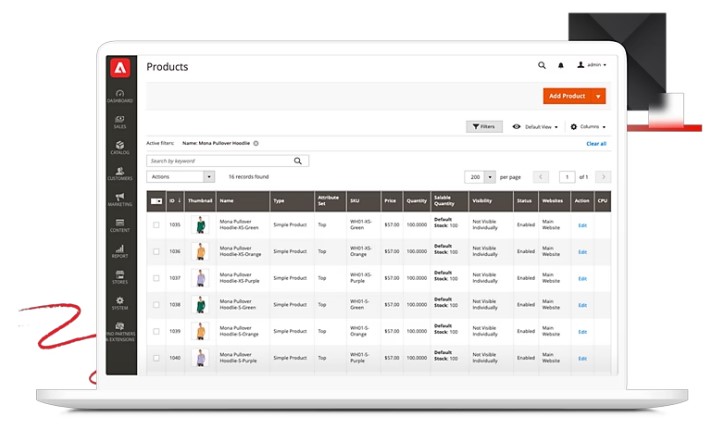The height and width of the screenshot is (427, 713).
Task: Open the Stores menu in sidebar
Action: click(x=120, y=275)
